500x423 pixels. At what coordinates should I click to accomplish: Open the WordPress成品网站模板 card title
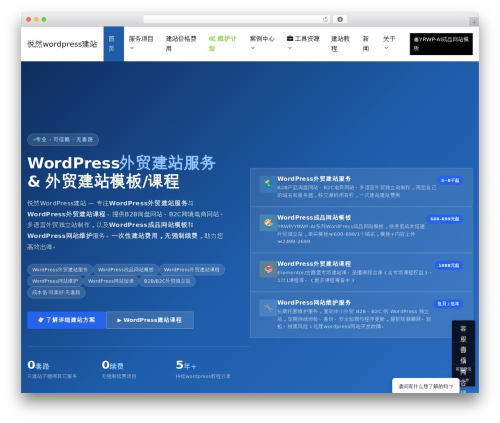pyautogui.click(x=314, y=217)
